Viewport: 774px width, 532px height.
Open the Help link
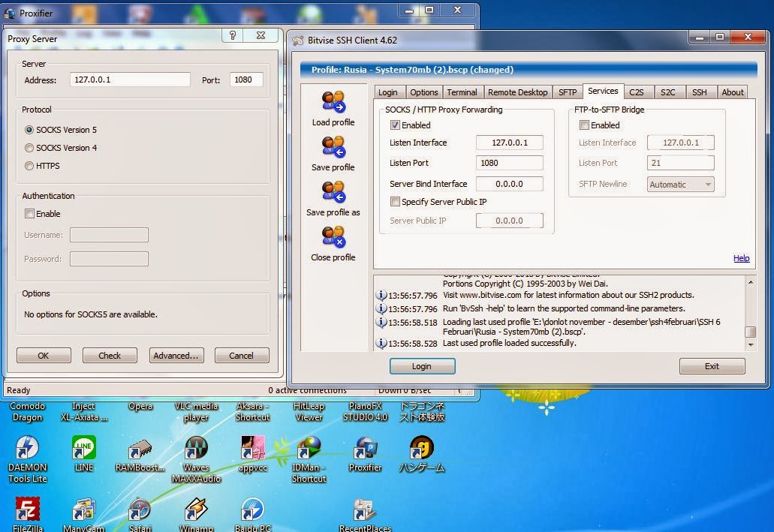(x=742, y=258)
